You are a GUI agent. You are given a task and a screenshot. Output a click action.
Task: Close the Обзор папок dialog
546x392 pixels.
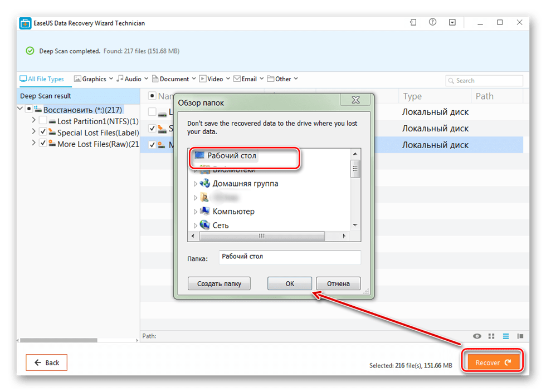pyautogui.click(x=355, y=100)
